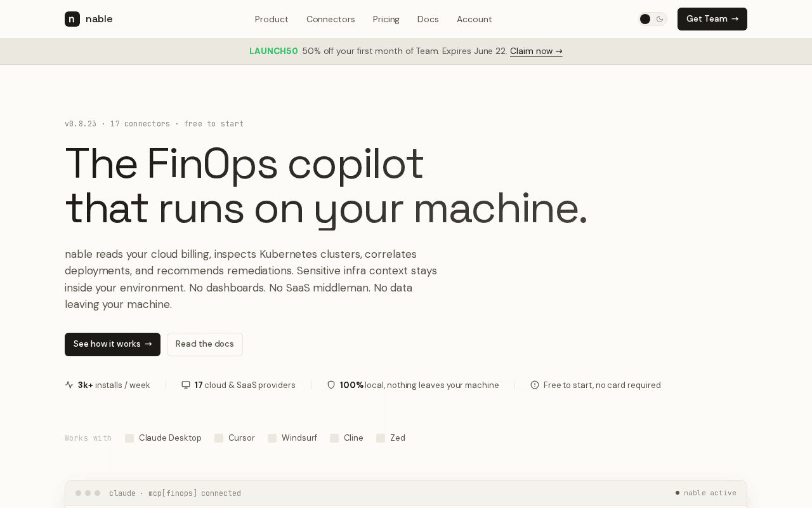Click the Windsurf label
Image resolution: width=812 pixels, height=508 pixels.
(299, 438)
